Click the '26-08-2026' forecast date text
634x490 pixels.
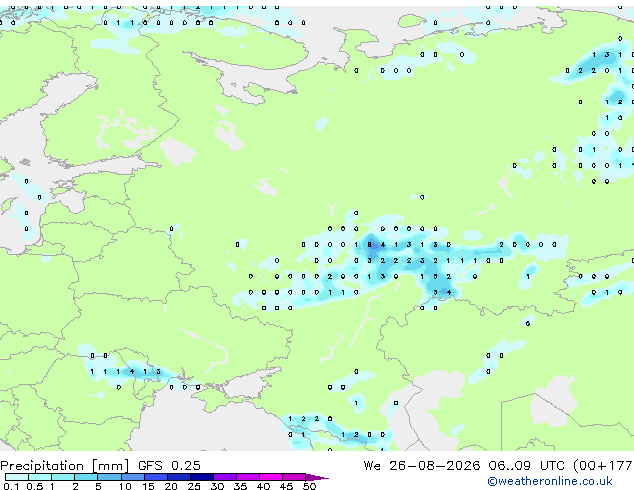click(x=435, y=466)
